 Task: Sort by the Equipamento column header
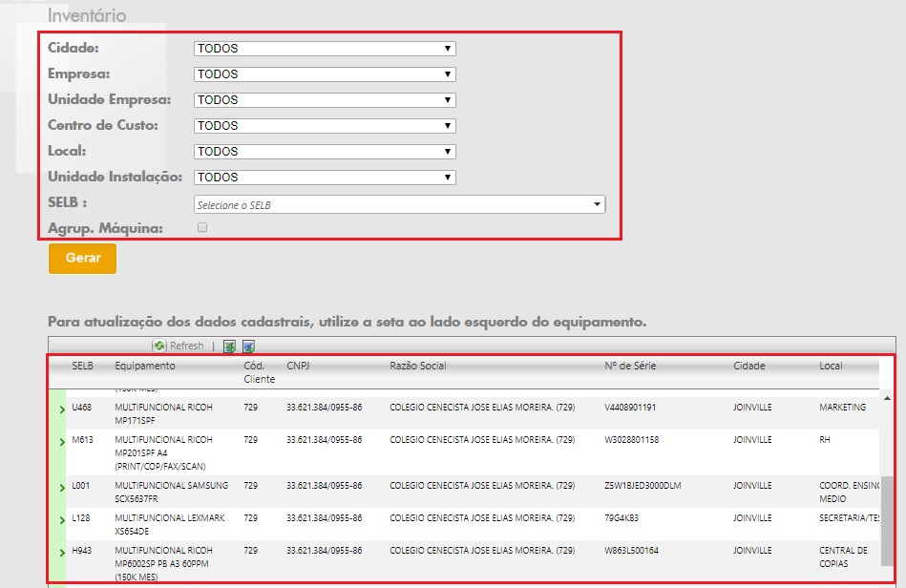[x=145, y=366]
